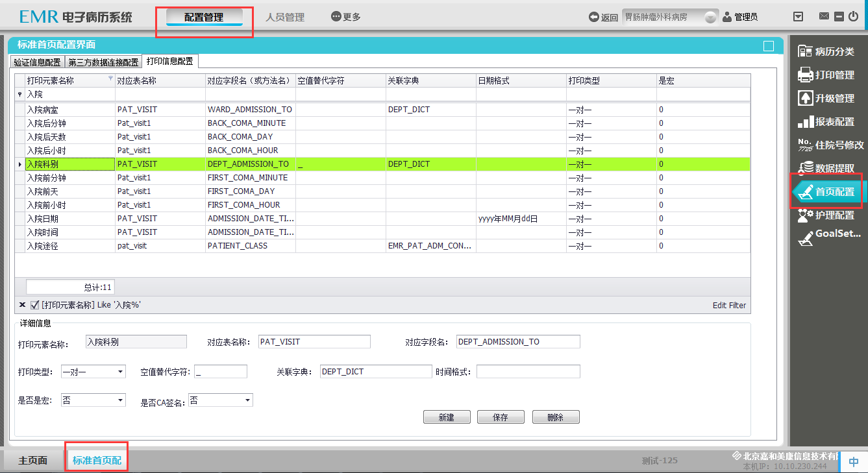Sort by 对应表名称 column header

point(160,80)
